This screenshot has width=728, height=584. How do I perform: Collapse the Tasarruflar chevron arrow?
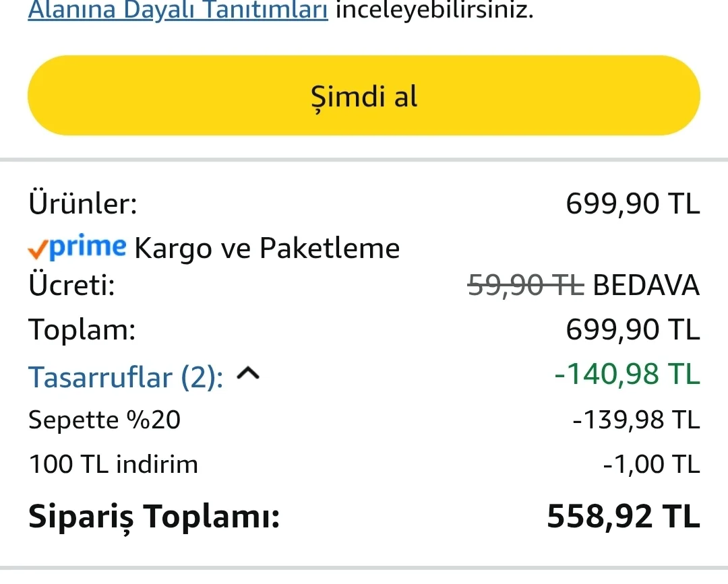(248, 374)
